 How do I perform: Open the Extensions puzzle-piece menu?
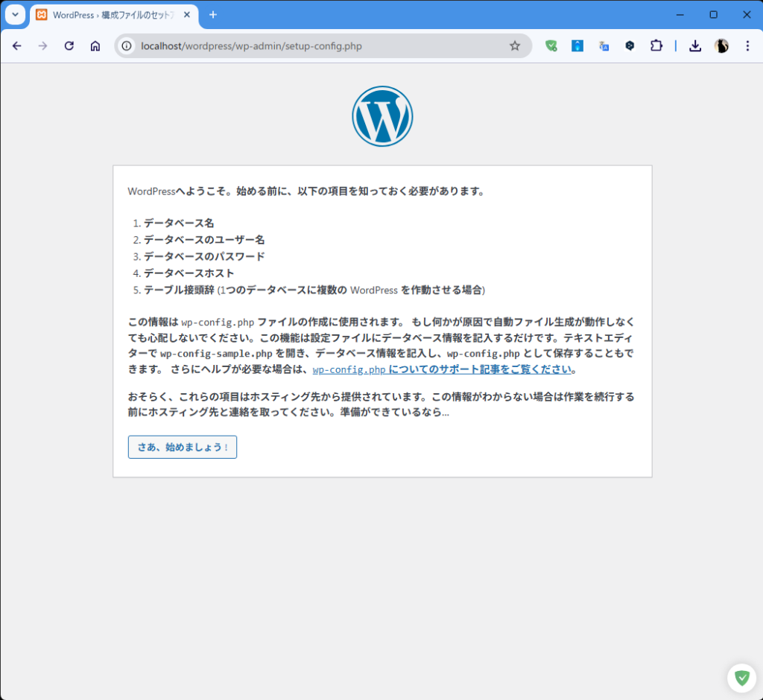pos(656,46)
